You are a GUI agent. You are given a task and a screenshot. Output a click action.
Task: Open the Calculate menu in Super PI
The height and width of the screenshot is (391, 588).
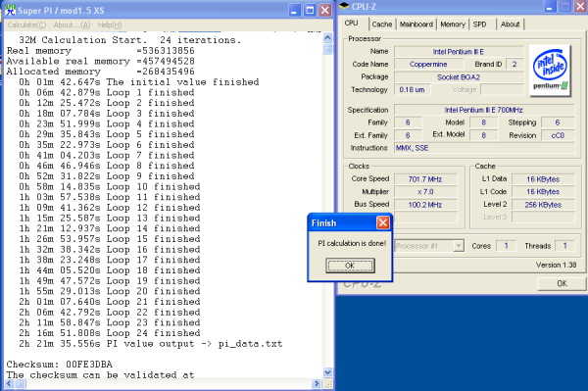click(26, 24)
